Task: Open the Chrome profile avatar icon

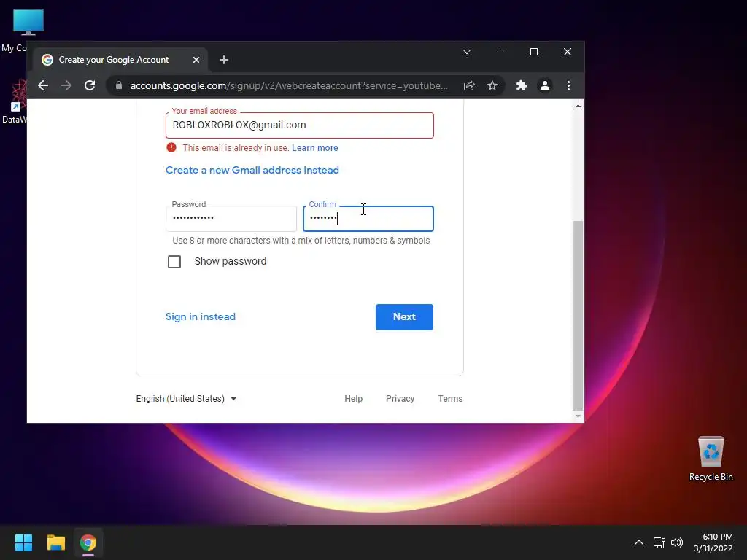Action: (544, 86)
